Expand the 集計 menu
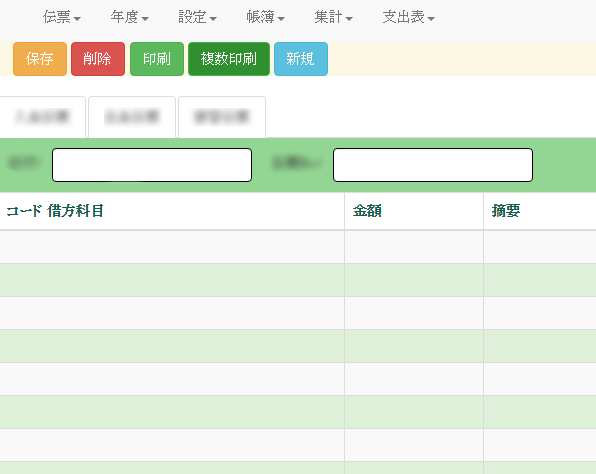The image size is (596, 474). 333,17
